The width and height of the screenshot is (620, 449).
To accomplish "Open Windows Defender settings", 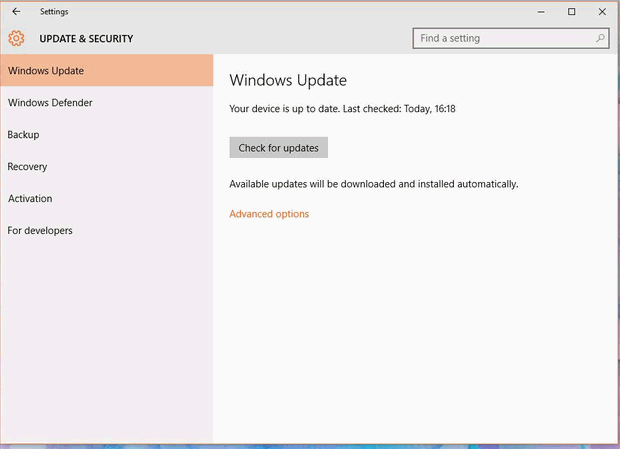I will 107,102.
